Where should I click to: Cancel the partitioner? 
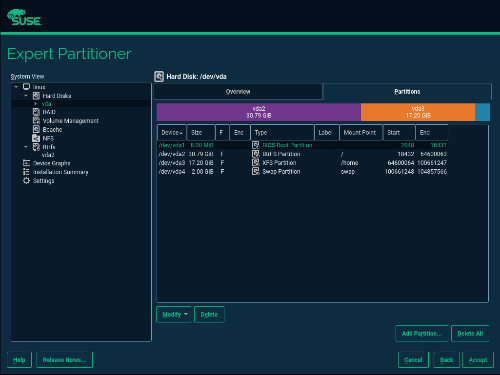pyautogui.click(x=413, y=360)
